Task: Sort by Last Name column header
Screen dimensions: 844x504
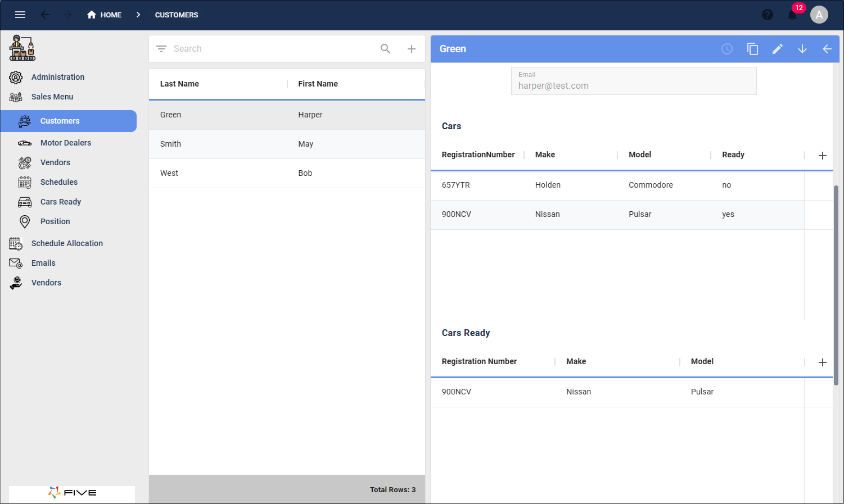Action: point(179,84)
